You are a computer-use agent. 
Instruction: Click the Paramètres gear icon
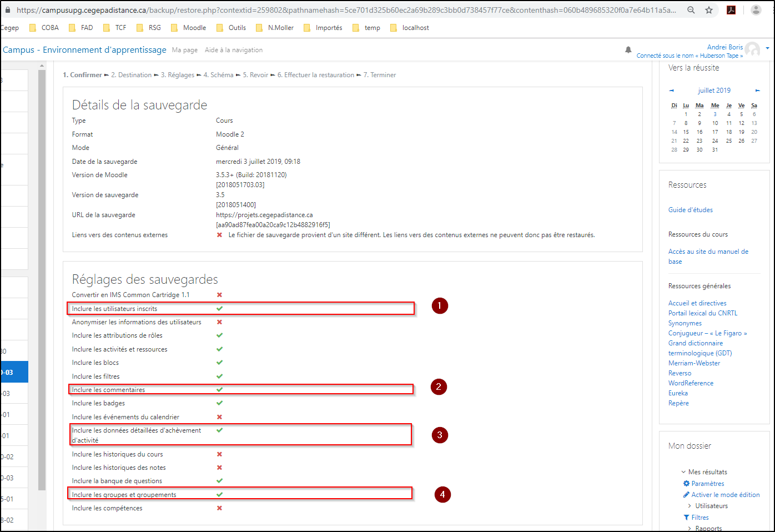click(686, 484)
